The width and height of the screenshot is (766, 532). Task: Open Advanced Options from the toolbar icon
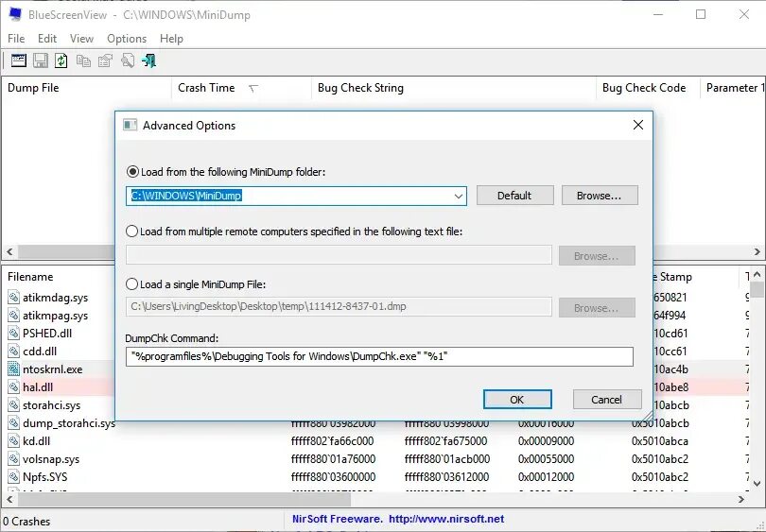[x=19, y=60]
